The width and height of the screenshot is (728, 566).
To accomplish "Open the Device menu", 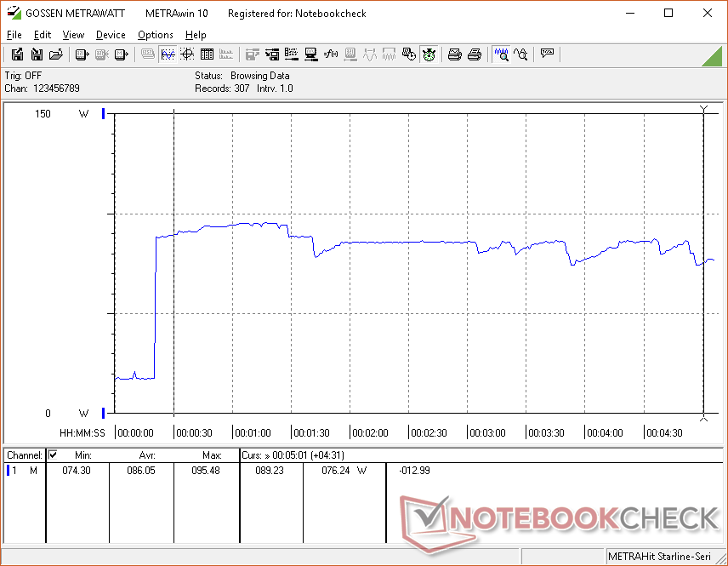I will (x=111, y=35).
